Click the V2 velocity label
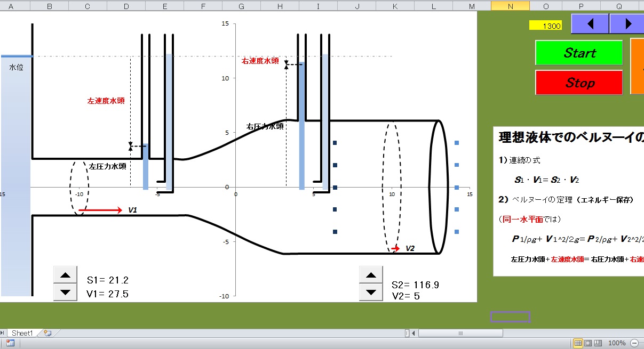The height and width of the screenshot is (349, 644). 410,248
